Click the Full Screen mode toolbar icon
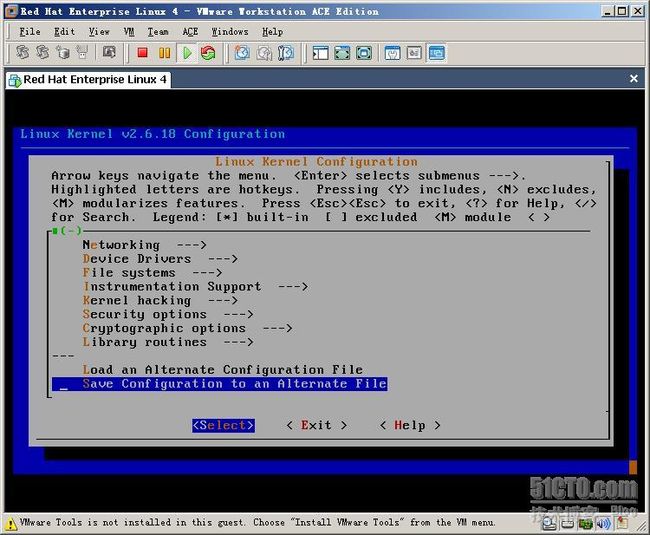Viewport: 650px width, 535px height. (364, 53)
